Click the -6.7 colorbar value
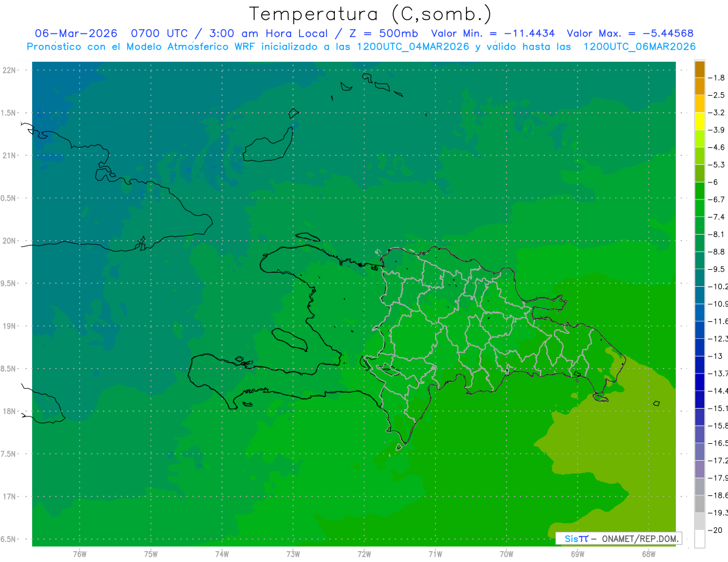728x562 pixels. 717,199
